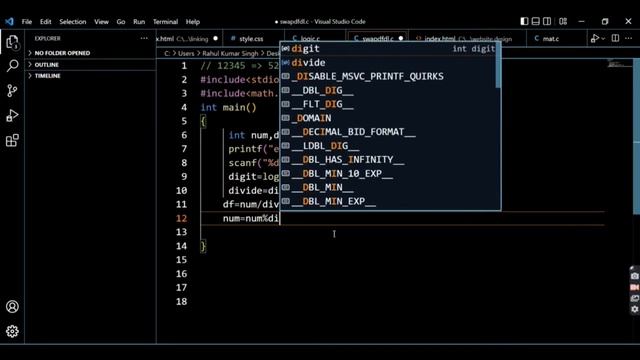Select the __DBL_MIN__ suggestion
The height and width of the screenshot is (360, 640).
pos(388,187)
